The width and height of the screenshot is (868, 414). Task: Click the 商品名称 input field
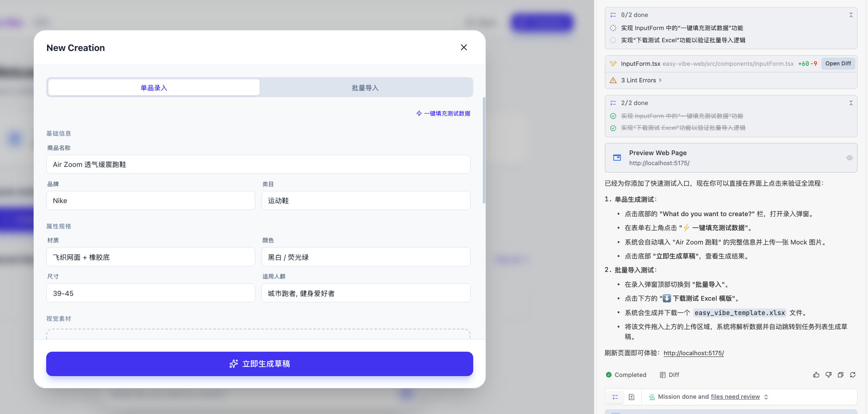pyautogui.click(x=258, y=164)
